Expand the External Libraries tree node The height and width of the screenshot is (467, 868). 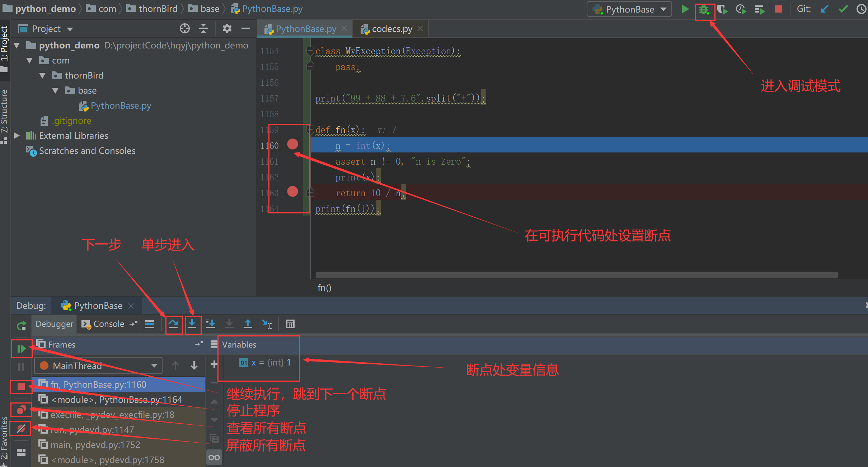click(x=17, y=136)
